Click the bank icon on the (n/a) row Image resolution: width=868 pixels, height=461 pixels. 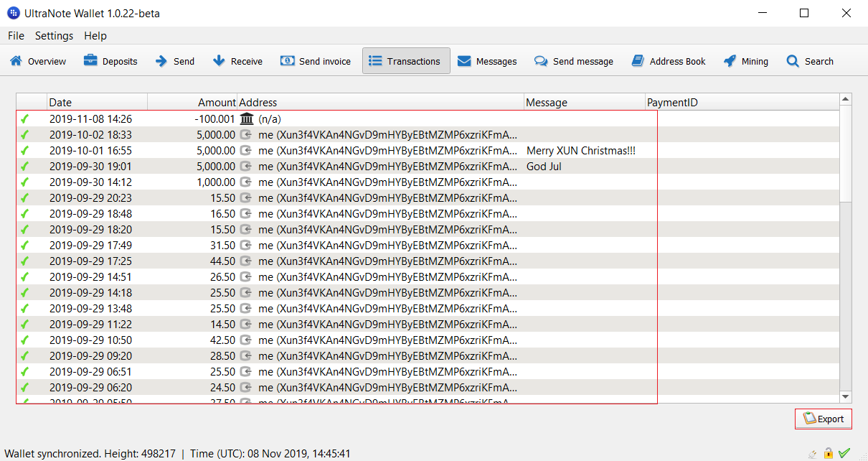point(247,118)
